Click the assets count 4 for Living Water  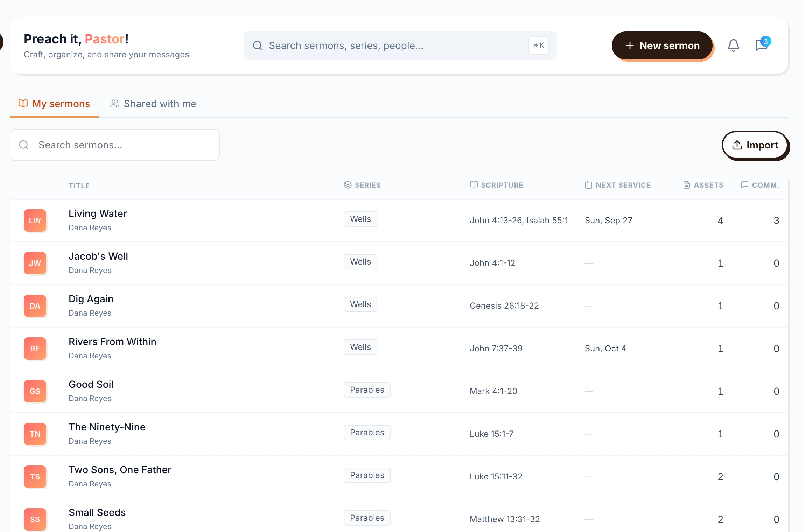pyautogui.click(x=720, y=220)
